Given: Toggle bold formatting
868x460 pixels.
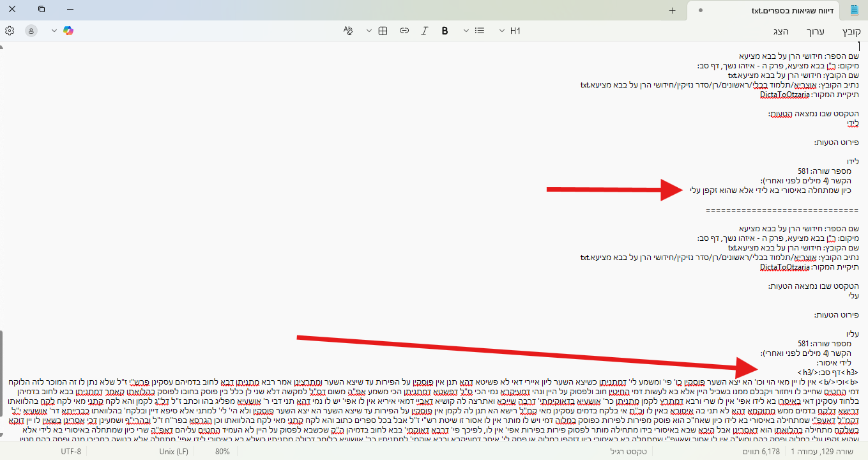Looking at the screenshot, I should [445, 31].
